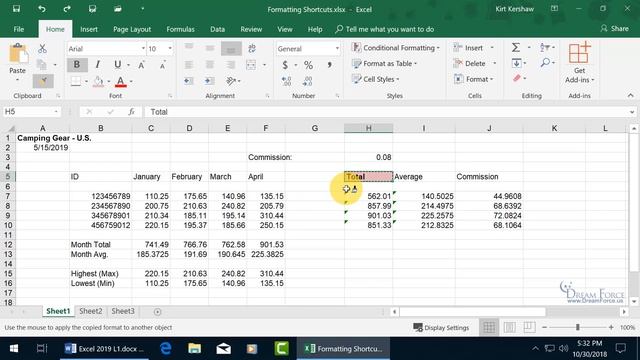Switch to the Insert tab
Image resolution: width=640 pixels, height=360 pixels.
coord(89,29)
